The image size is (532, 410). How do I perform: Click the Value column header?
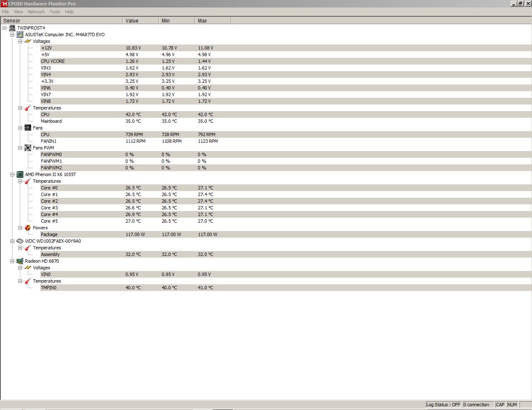[141, 20]
